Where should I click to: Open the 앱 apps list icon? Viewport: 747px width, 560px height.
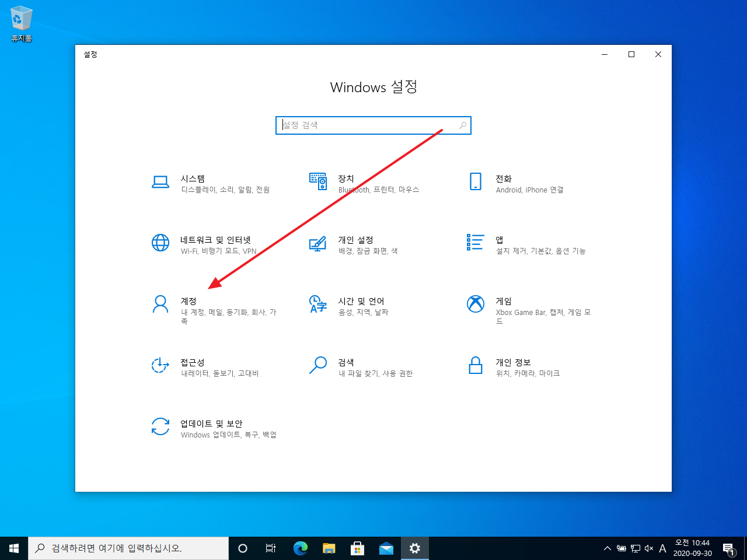pyautogui.click(x=476, y=242)
